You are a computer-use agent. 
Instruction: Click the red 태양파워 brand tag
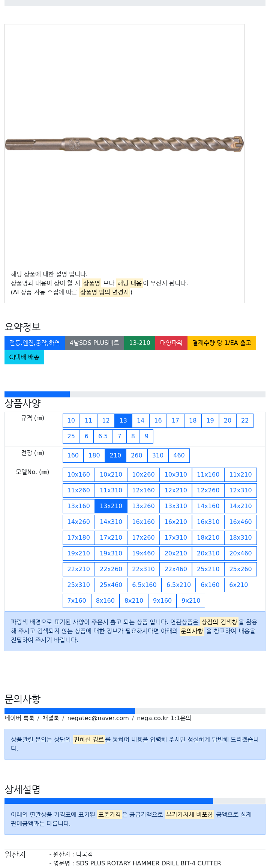(171, 343)
